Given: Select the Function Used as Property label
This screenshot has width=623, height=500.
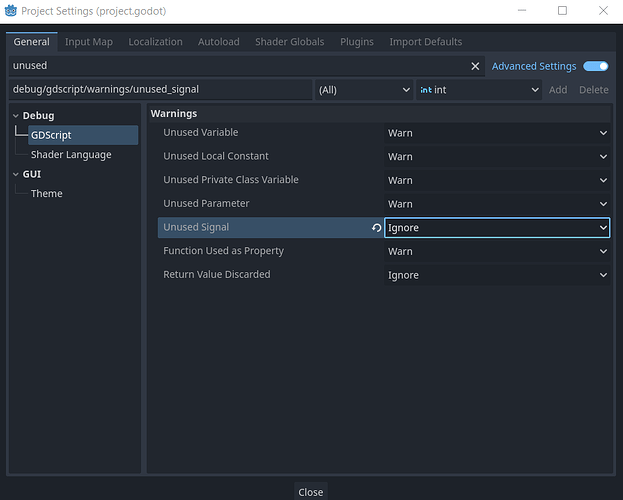Looking at the screenshot, I should [x=223, y=251].
